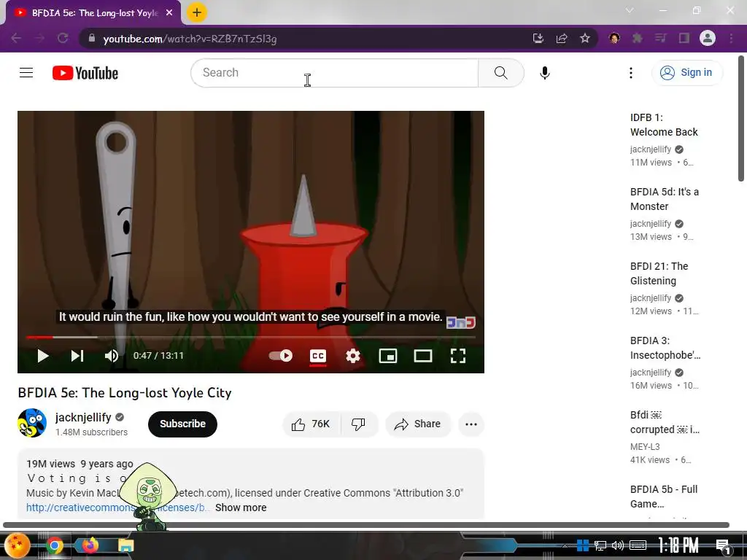Click the vertical page scrollbar
747x560 pixels.
tap(741, 119)
